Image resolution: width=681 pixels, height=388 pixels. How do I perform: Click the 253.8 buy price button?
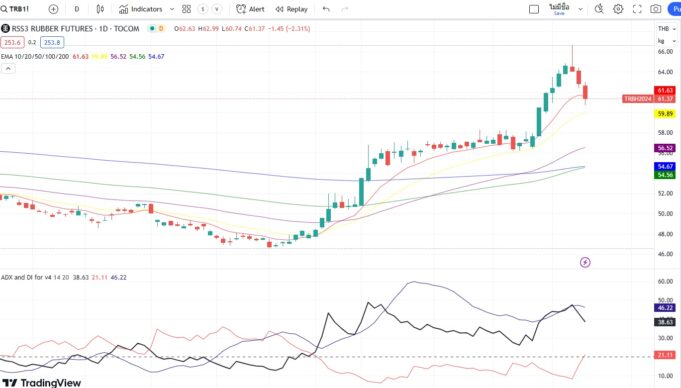point(52,42)
